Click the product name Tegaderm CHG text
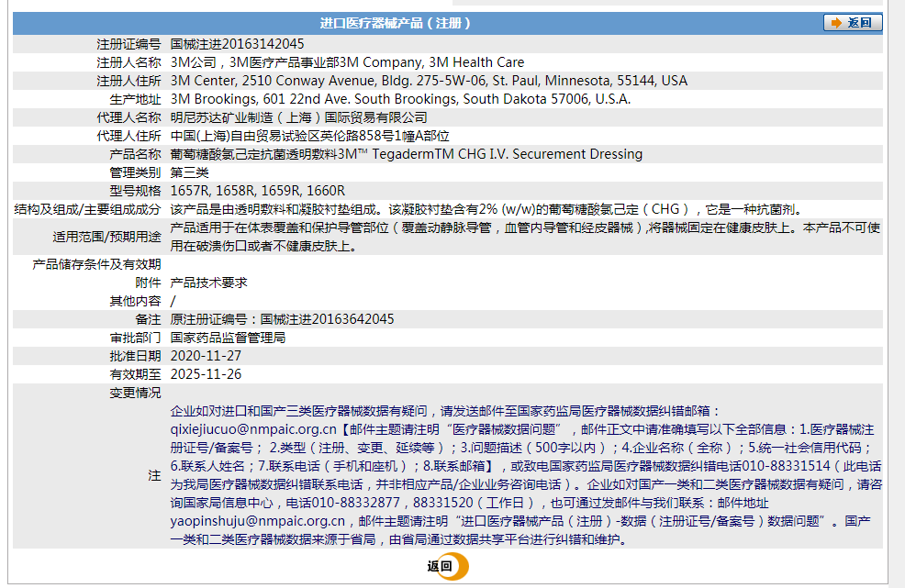 click(x=407, y=154)
